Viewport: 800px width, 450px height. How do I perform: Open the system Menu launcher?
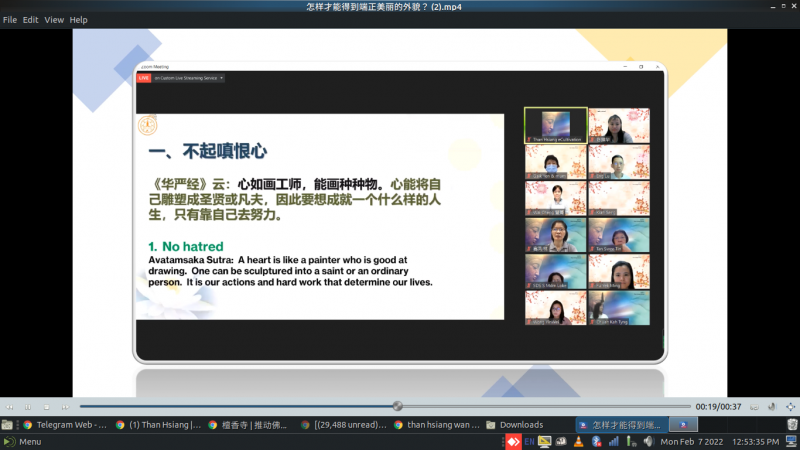coord(22,441)
